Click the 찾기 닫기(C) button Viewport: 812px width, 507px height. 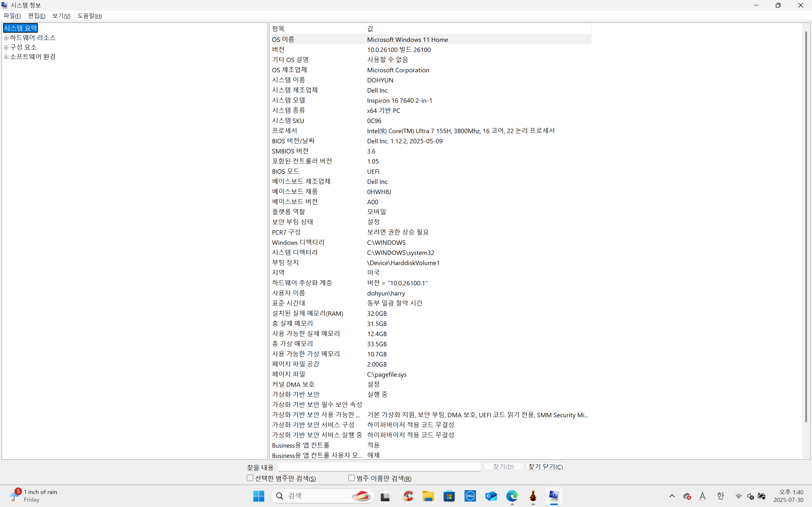tap(545, 466)
